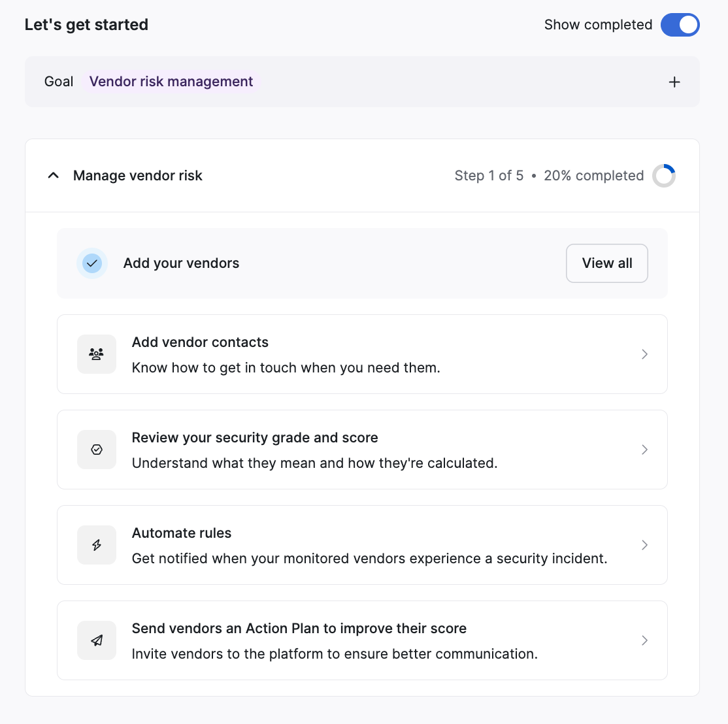
Task: Click Send vendors an Action Plan heading
Action: pyautogui.click(x=299, y=628)
